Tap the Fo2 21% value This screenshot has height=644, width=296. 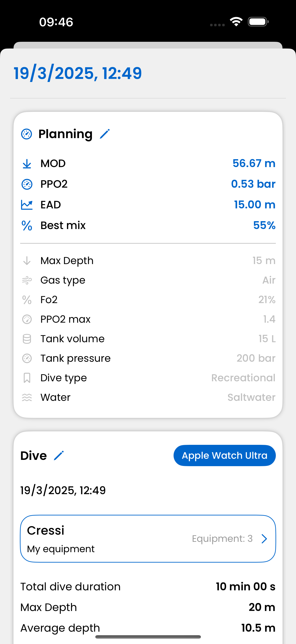[x=267, y=300]
